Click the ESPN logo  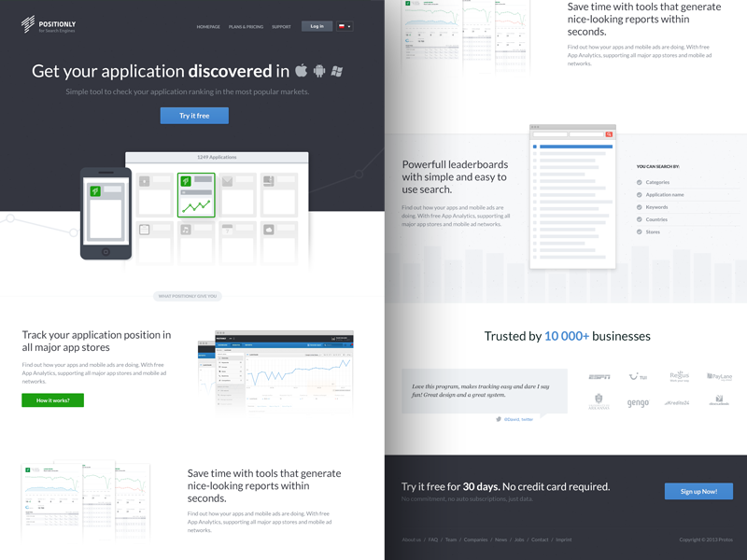coord(599,377)
